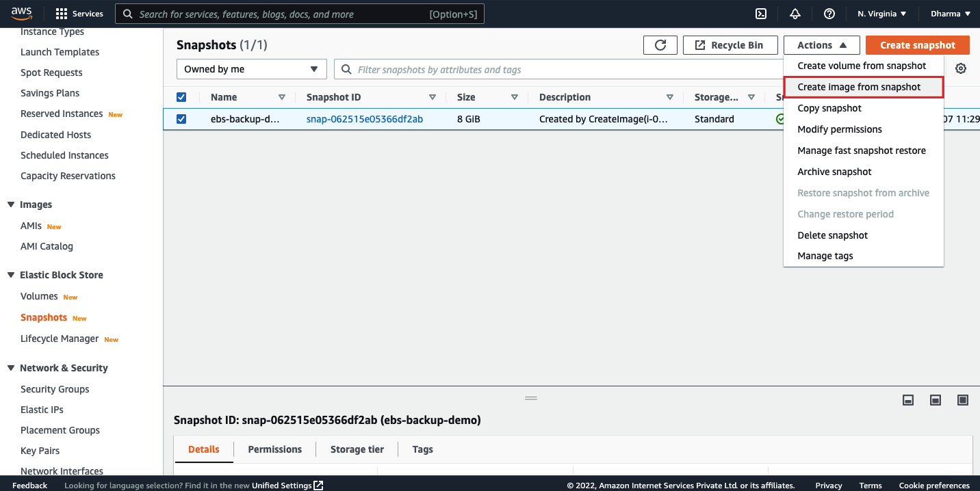
Task: Open the N. Virginia region selector
Action: 881,14
